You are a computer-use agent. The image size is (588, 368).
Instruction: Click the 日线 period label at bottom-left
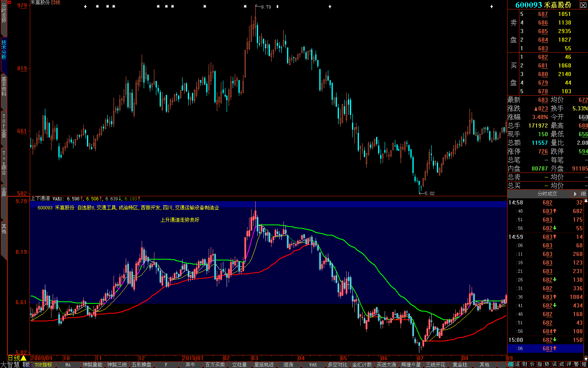pos(14,358)
